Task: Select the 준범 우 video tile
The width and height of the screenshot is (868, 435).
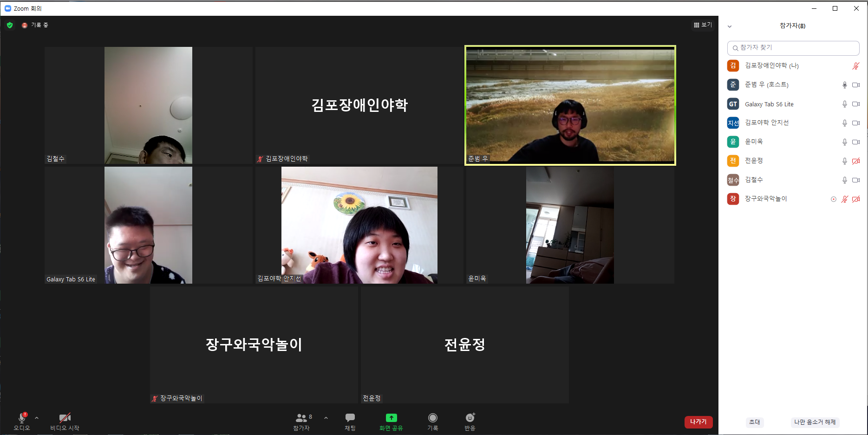Action: (570, 105)
